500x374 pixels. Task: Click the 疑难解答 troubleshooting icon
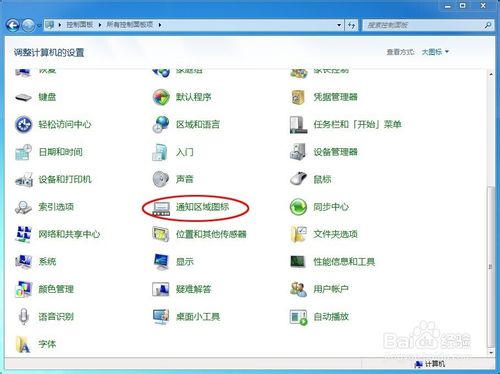[x=161, y=289]
